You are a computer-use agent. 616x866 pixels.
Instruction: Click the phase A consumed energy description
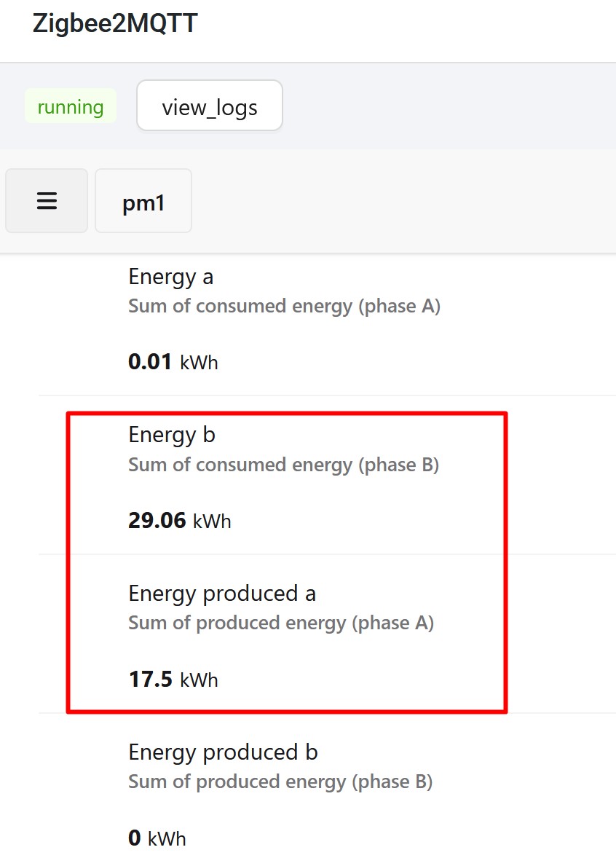[284, 307]
